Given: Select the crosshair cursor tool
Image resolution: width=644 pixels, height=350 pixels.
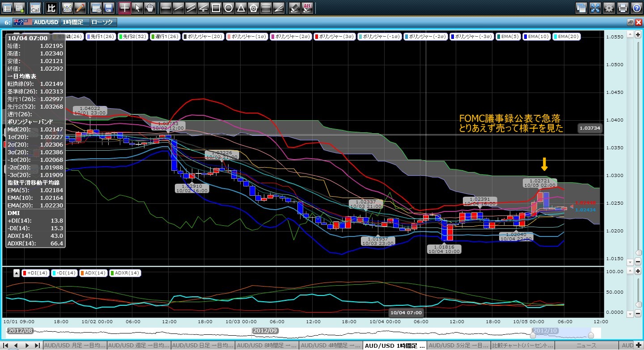Looking at the screenshot, I should (x=125, y=8).
